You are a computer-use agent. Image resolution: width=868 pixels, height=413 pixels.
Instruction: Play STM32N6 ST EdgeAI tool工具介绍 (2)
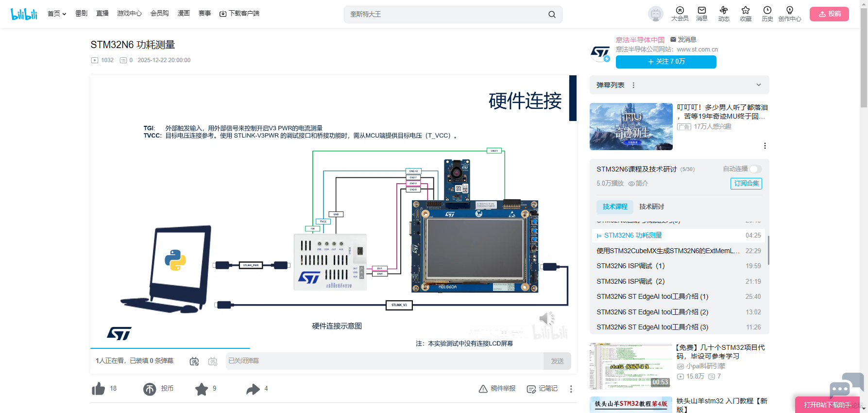tap(679, 312)
